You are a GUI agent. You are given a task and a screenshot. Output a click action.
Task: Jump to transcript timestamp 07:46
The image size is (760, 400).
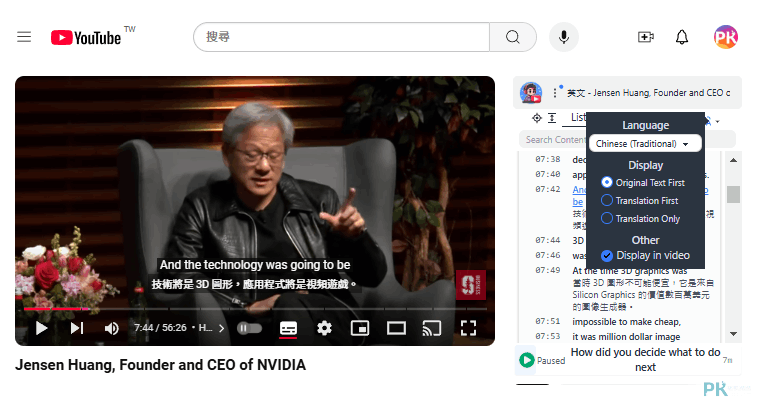pyautogui.click(x=548, y=255)
